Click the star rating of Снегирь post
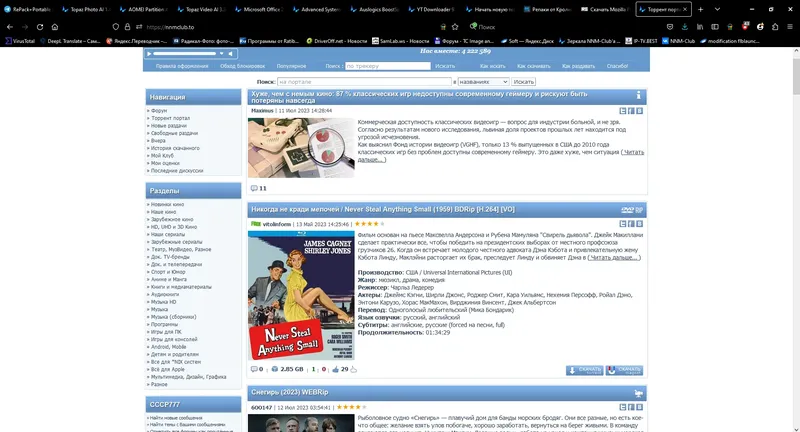This screenshot has height=432, width=800. 352,407
